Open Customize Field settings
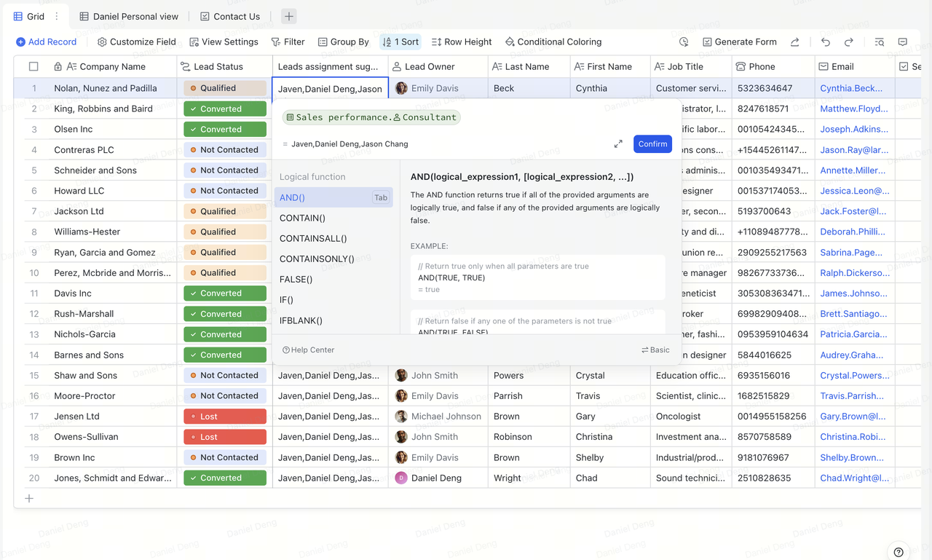Screen dimensions: 932x560 [x=136, y=42]
